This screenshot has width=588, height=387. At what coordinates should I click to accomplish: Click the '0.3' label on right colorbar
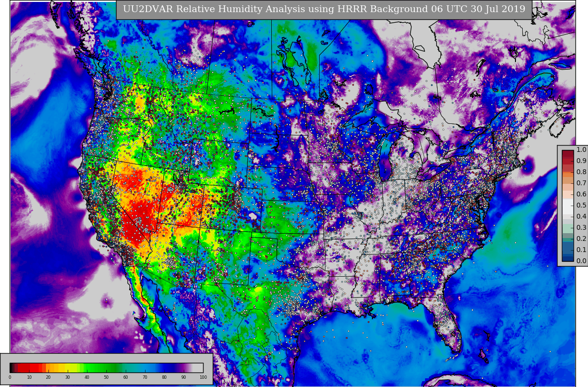581,228
